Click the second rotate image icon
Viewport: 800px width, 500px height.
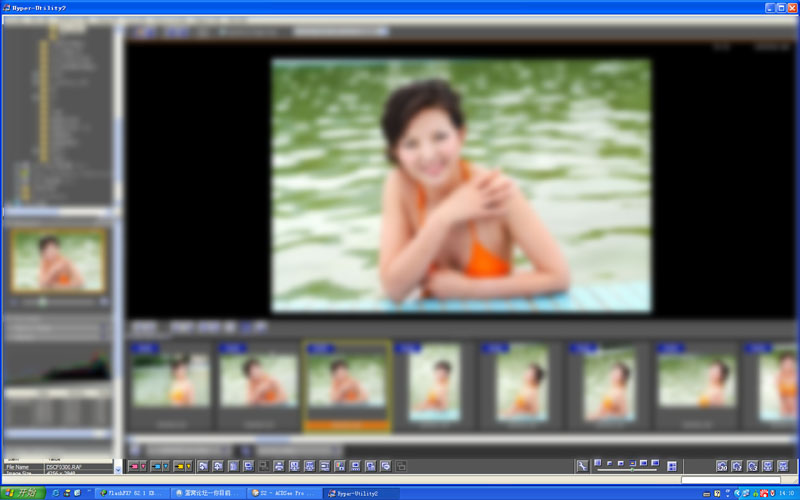218,466
